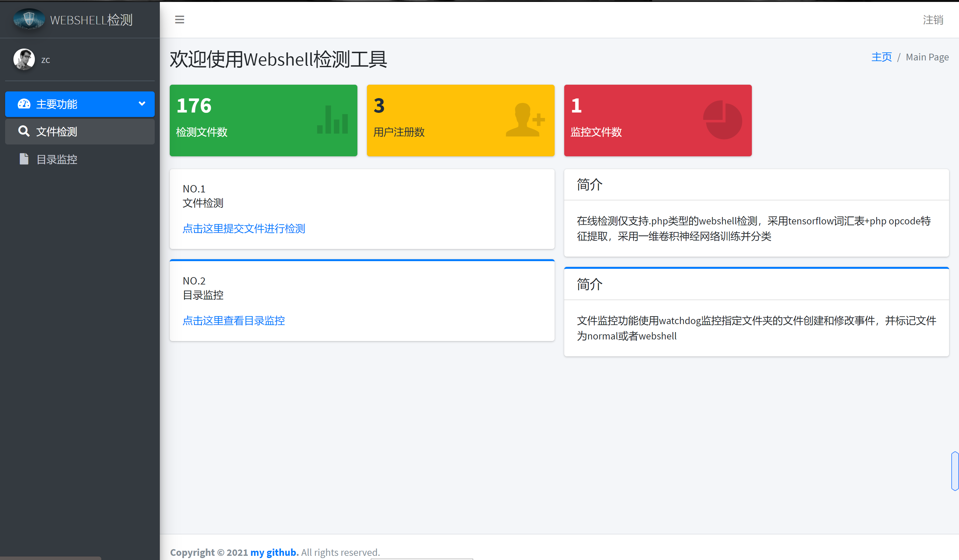Click the zc user avatar
959x560 pixels.
pyautogui.click(x=24, y=59)
